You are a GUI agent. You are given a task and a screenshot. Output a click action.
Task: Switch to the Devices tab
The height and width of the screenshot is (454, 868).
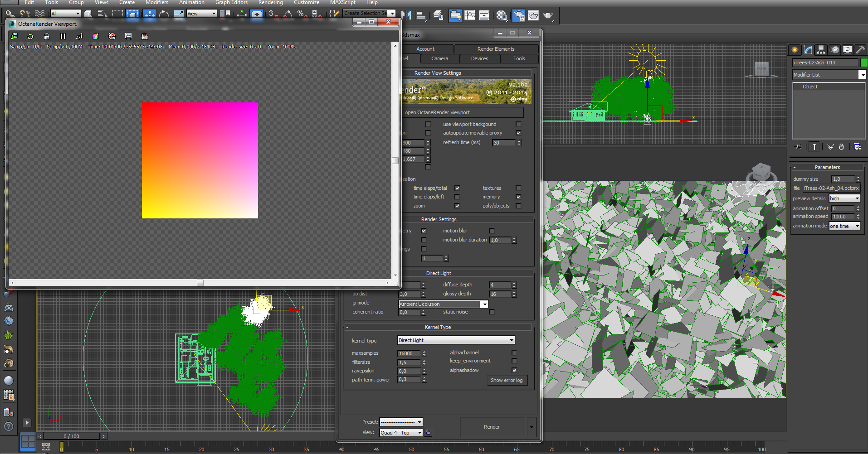[479, 58]
